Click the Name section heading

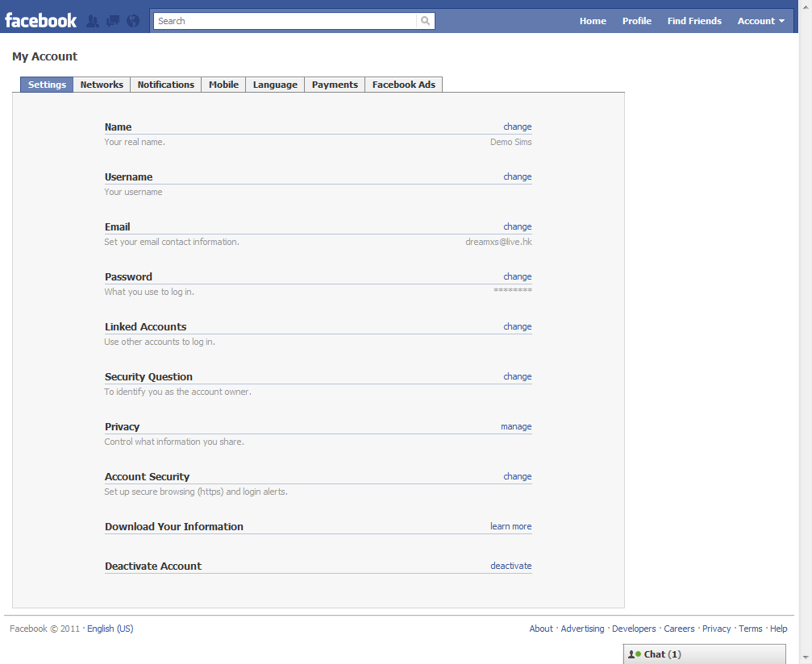pos(118,127)
